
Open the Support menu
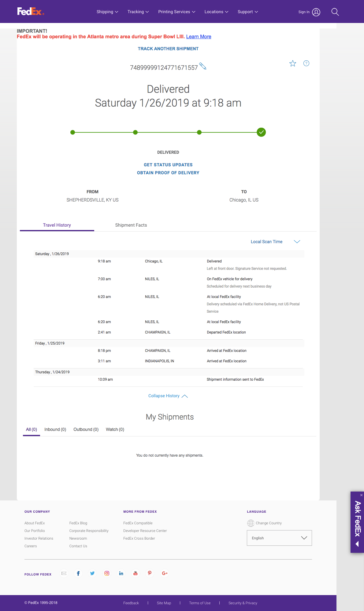click(248, 12)
